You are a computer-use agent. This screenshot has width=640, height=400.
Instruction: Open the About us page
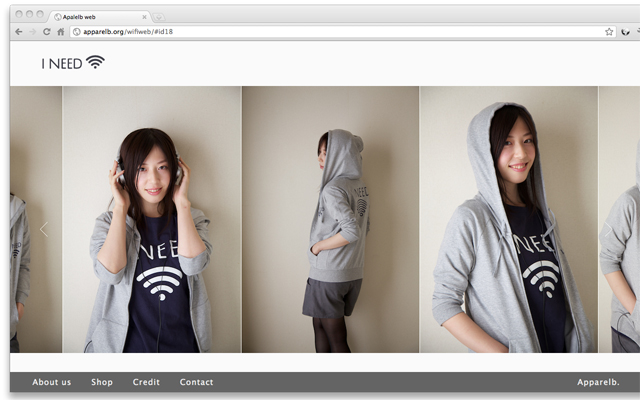(51, 382)
